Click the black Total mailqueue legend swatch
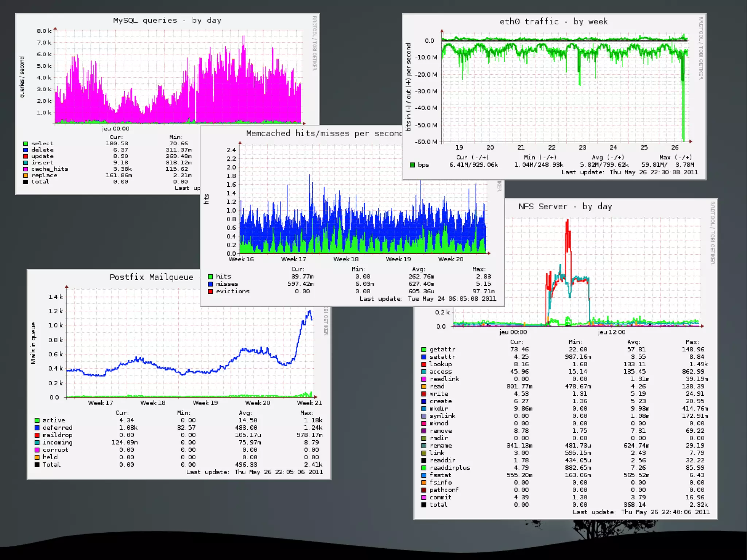The height and width of the screenshot is (560, 747). point(37,465)
